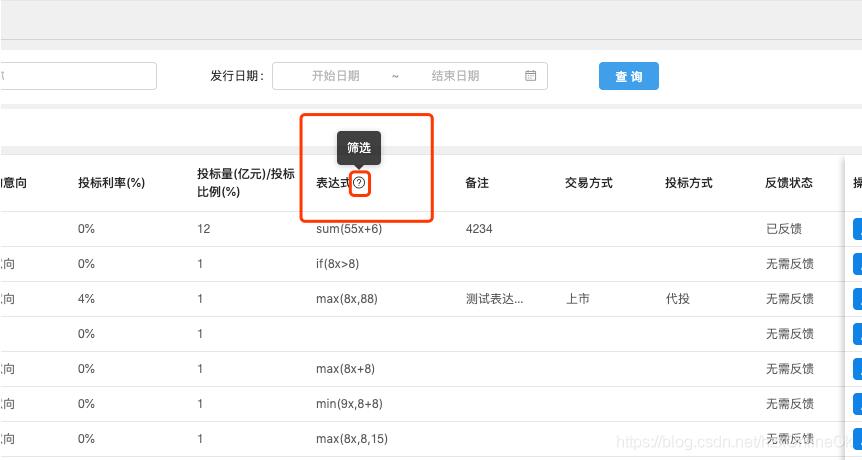This screenshot has height=460, width=862.
Task: Click 0% rate in min(9x,8+8) row
Action: tap(86, 404)
